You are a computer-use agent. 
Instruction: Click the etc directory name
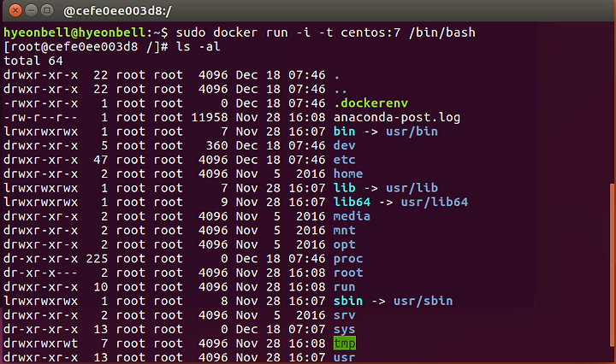click(345, 160)
